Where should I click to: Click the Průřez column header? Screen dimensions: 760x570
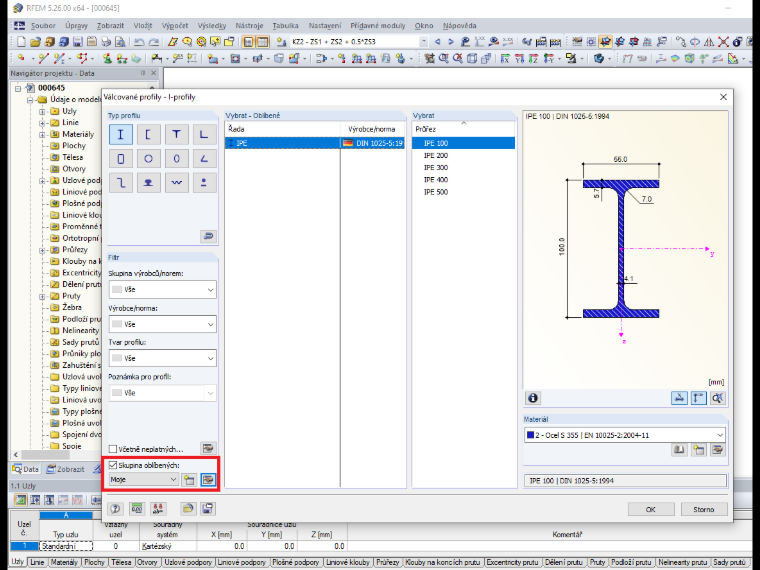tap(463, 129)
